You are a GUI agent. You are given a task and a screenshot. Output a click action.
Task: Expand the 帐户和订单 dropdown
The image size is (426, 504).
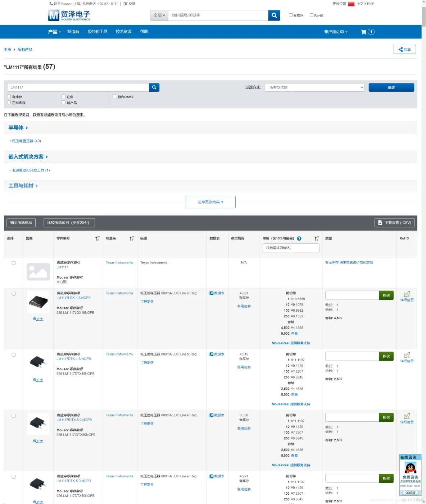tap(336, 32)
